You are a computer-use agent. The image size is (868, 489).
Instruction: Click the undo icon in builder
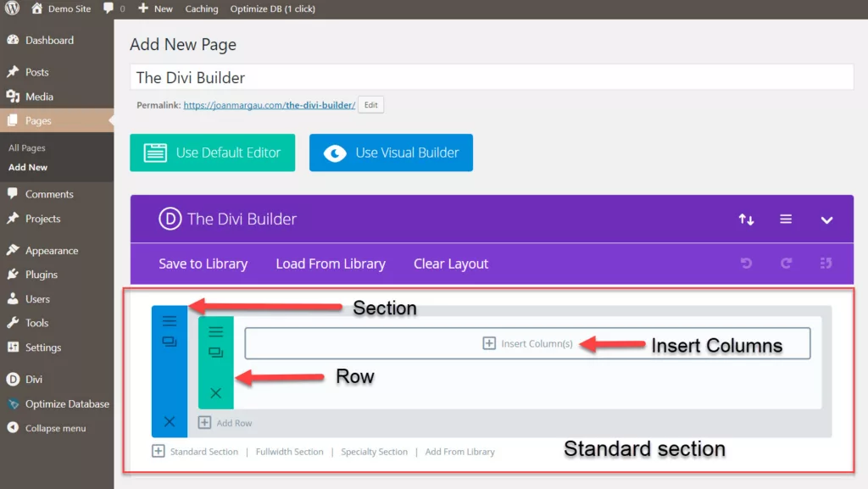(x=746, y=264)
